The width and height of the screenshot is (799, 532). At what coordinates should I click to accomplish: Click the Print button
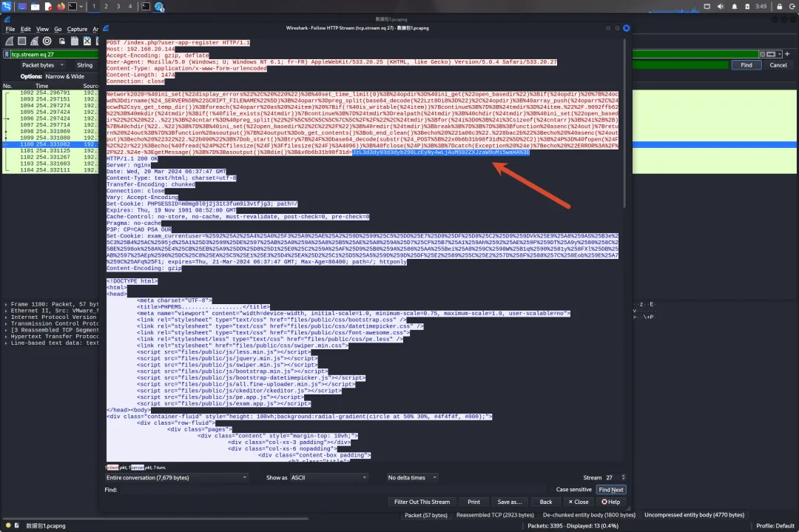(474, 502)
